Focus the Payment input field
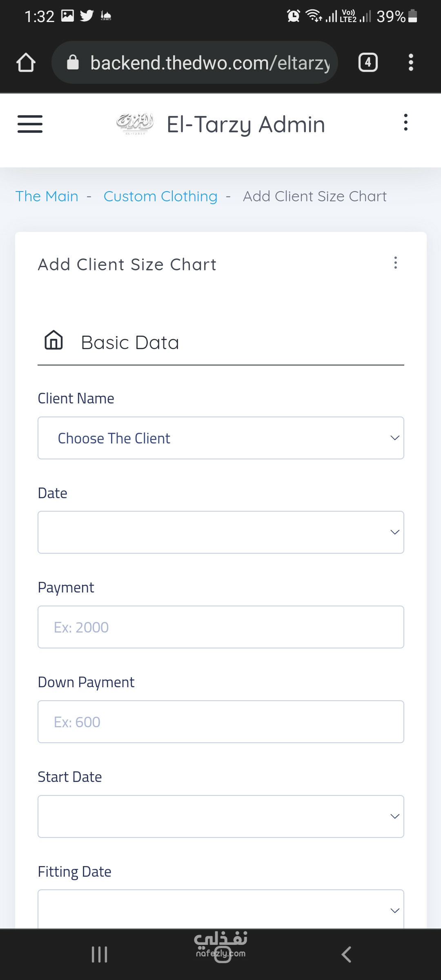441x980 pixels. [221, 627]
